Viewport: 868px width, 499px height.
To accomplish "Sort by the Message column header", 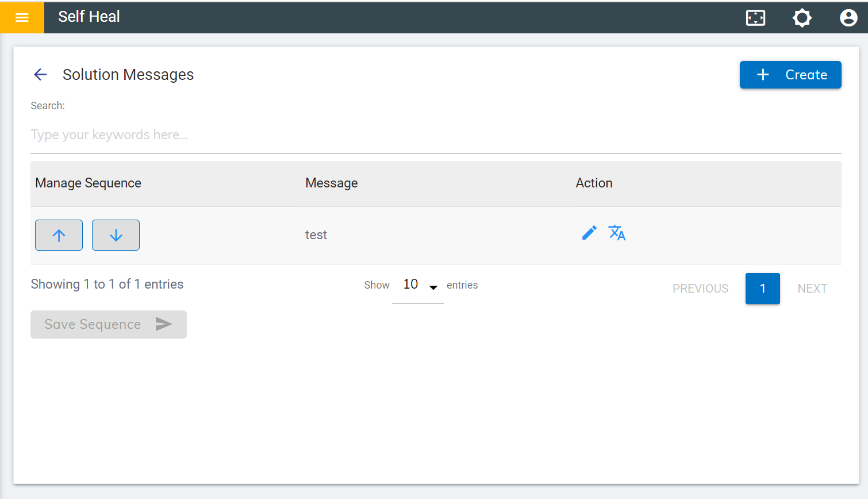I will pos(332,183).
